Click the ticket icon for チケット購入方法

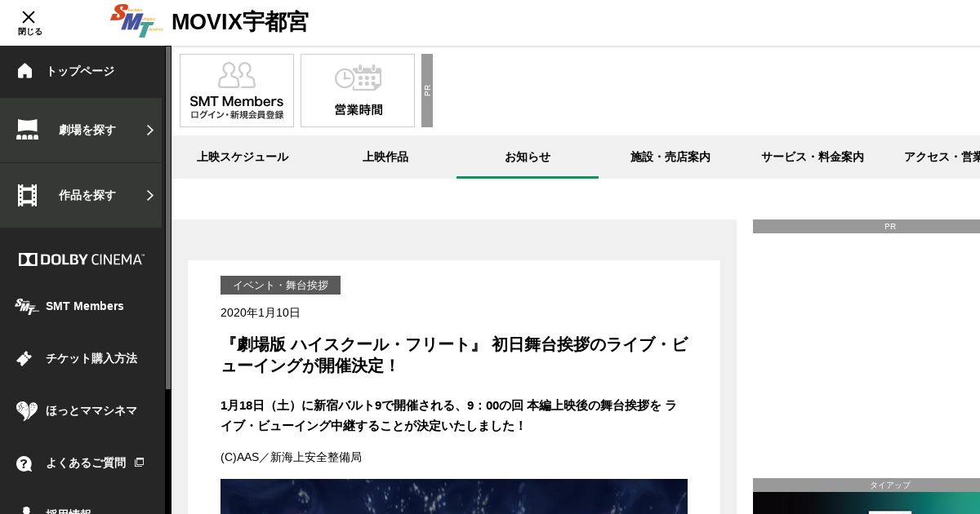click(24, 358)
